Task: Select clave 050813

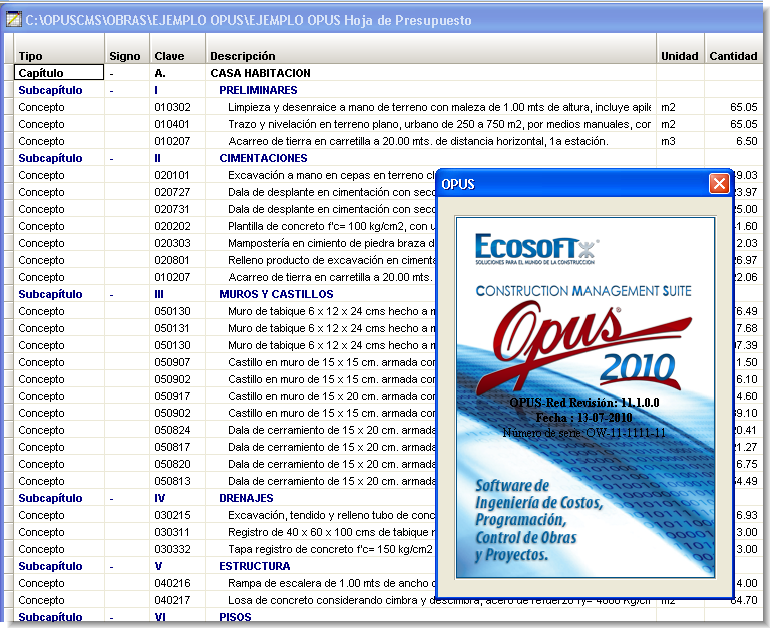Action: [172, 481]
